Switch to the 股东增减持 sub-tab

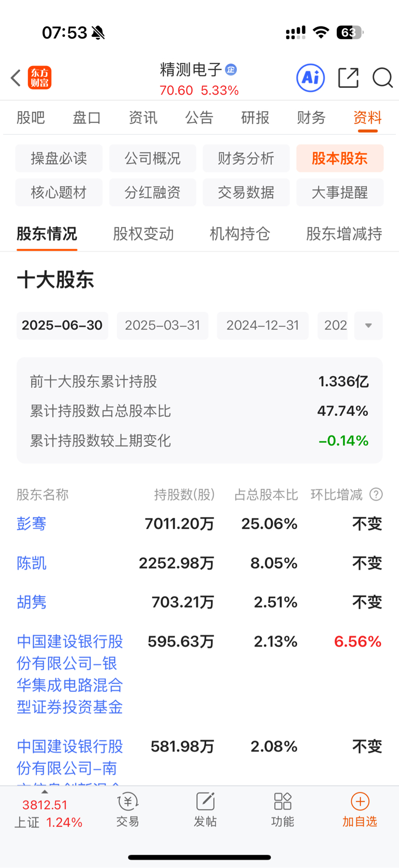[344, 234]
